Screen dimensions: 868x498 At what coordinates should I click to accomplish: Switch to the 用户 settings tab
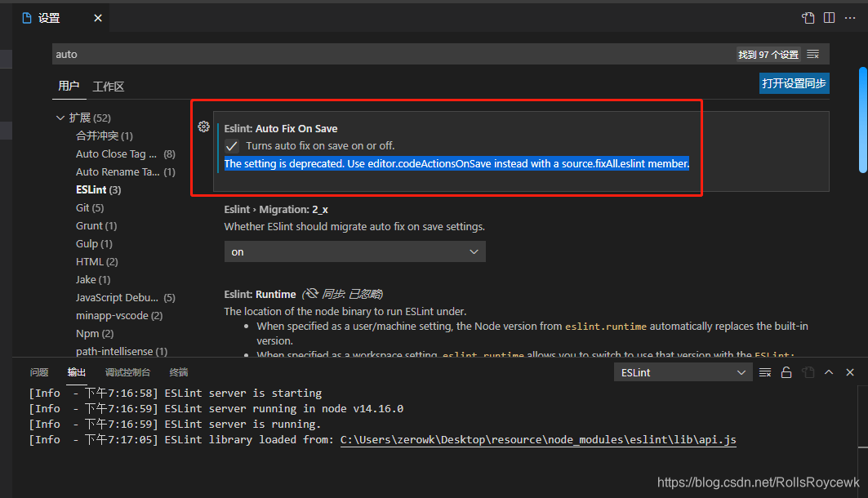coord(69,86)
